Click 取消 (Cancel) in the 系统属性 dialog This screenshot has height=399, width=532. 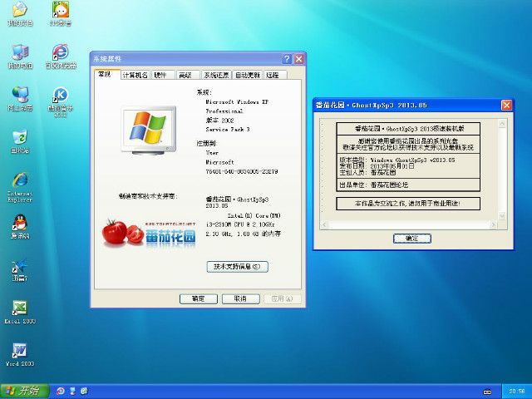tap(240, 298)
